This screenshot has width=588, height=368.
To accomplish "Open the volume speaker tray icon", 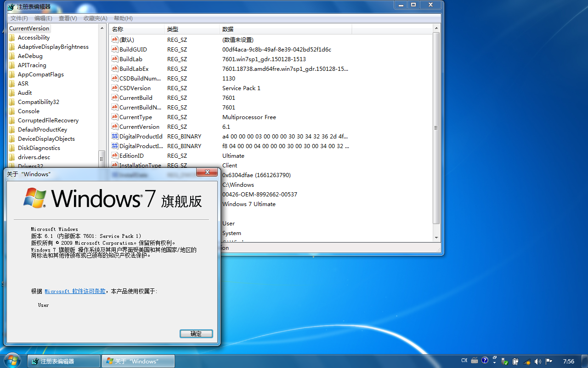I will click(537, 361).
